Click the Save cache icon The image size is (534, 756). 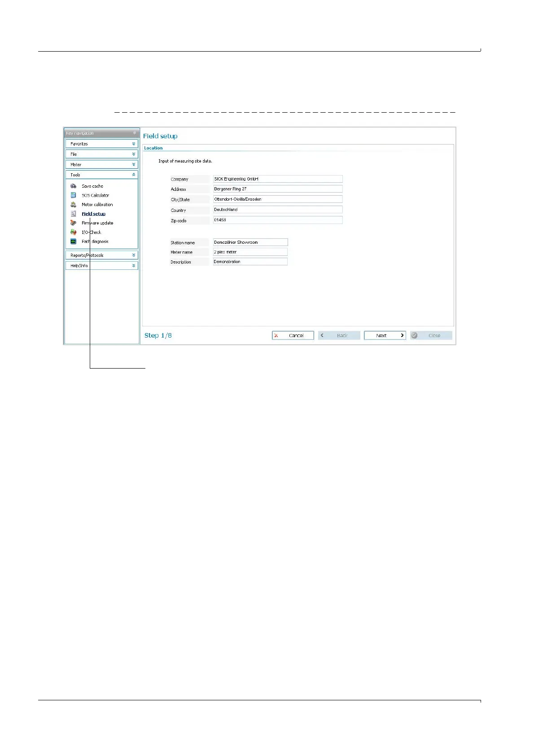(73, 186)
